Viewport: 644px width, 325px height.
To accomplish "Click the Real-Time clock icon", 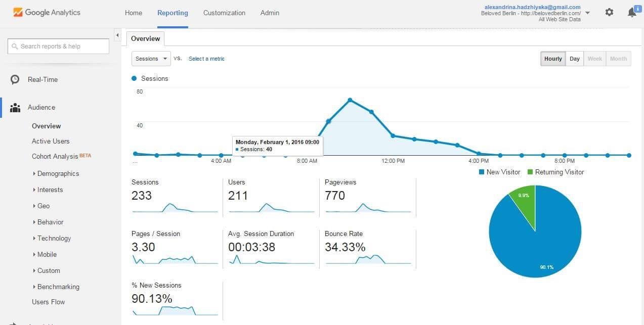I will coord(15,79).
